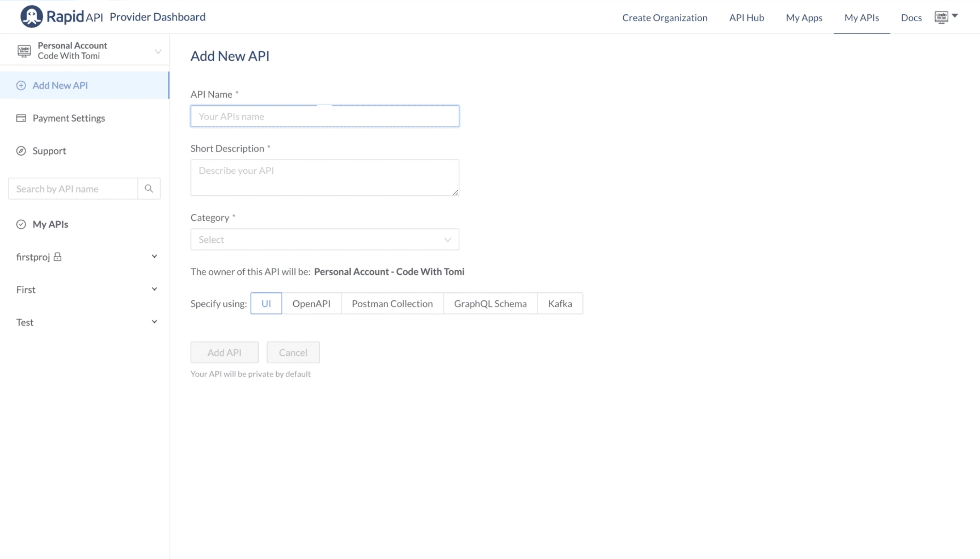This screenshot has height=559, width=980.
Task: Go to API Hub in top navigation
Action: pos(746,18)
